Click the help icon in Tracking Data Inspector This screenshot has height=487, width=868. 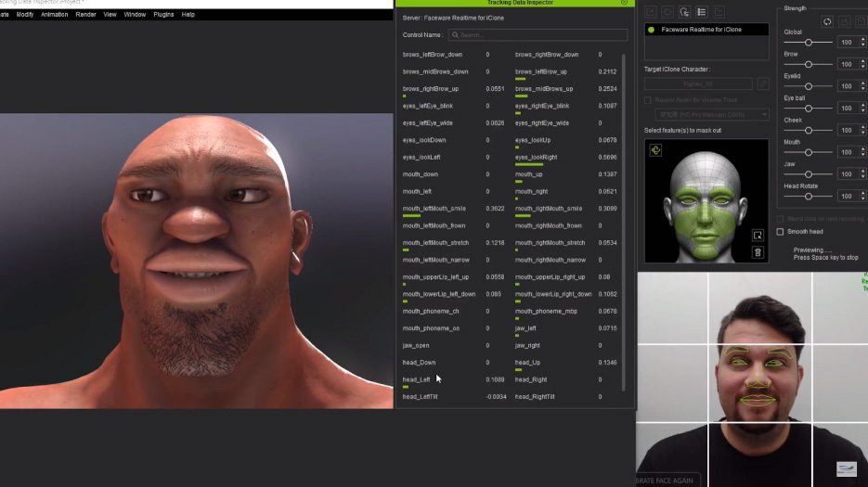click(624, 3)
